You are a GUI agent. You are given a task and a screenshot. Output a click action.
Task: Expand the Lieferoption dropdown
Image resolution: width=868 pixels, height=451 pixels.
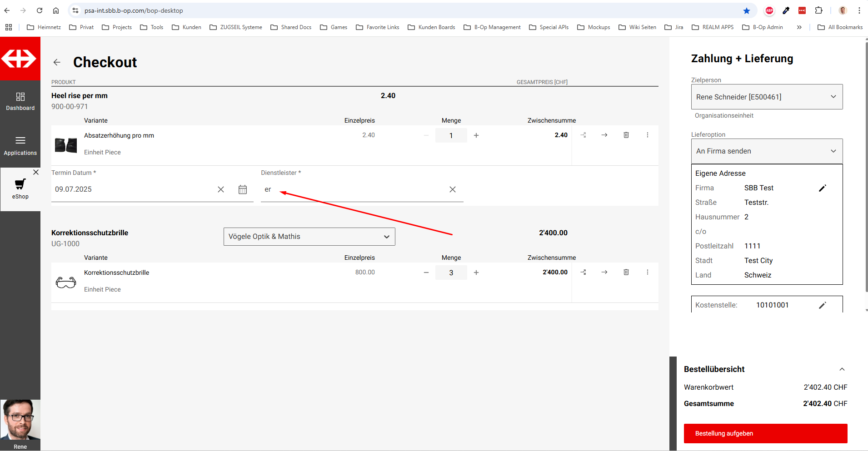pyautogui.click(x=766, y=151)
